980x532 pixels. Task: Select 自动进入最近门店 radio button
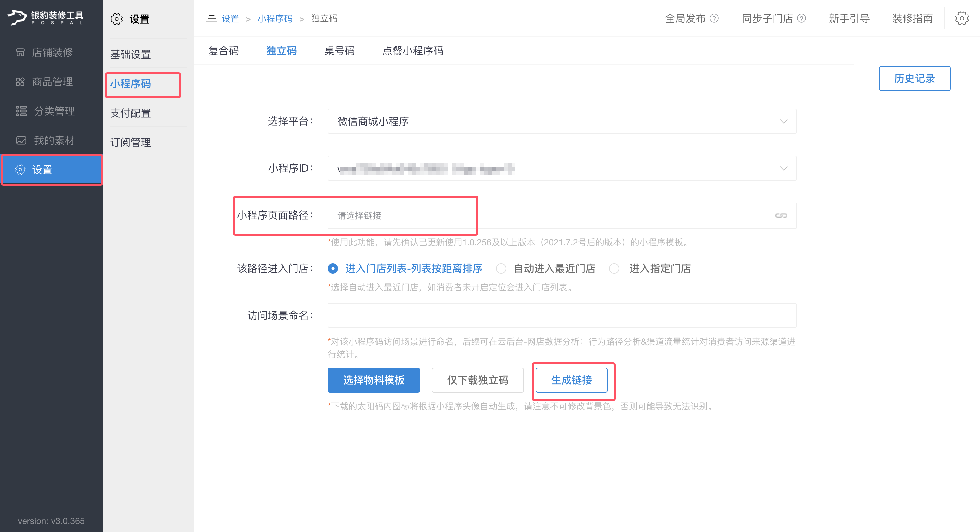[x=501, y=269]
